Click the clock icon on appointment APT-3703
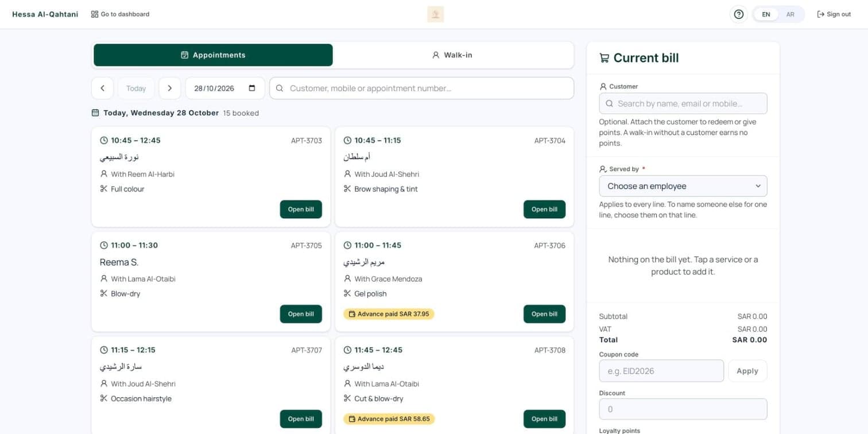The width and height of the screenshot is (868, 434). click(104, 140)
